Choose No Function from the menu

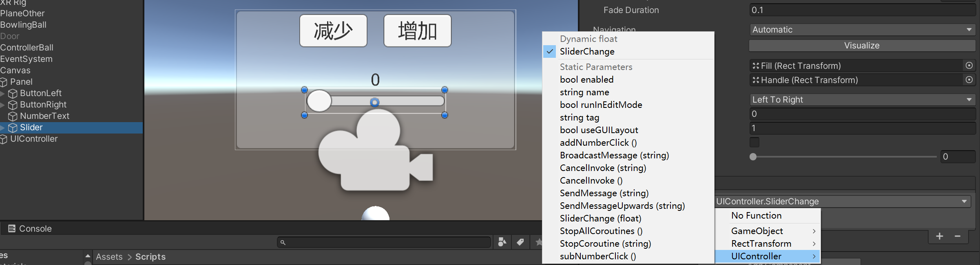point(756,216)
